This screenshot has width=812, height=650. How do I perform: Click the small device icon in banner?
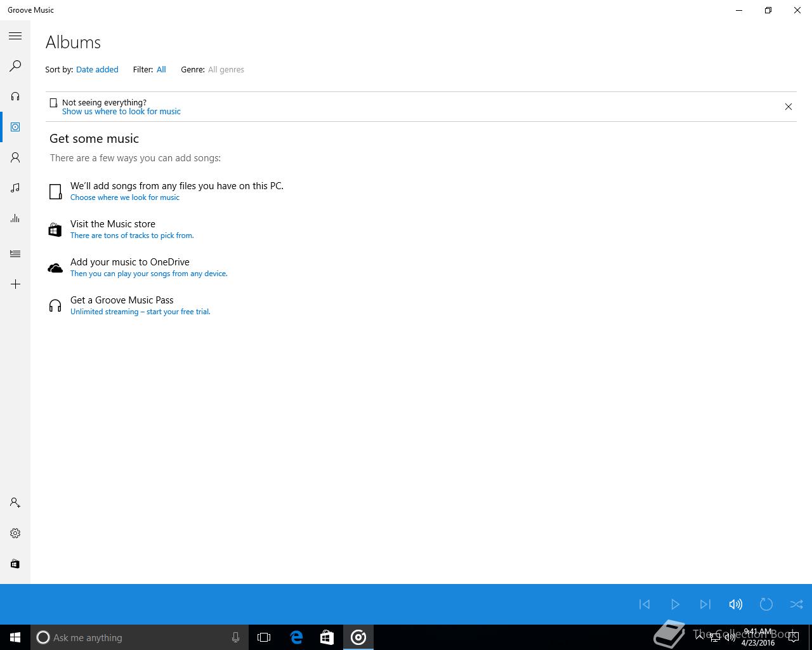click(53, 103)
